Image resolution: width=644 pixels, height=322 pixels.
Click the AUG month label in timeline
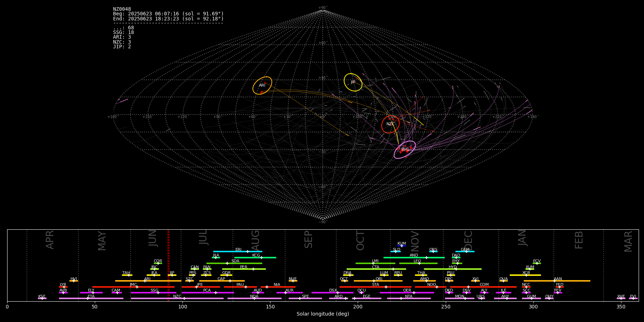pos(255,240)
